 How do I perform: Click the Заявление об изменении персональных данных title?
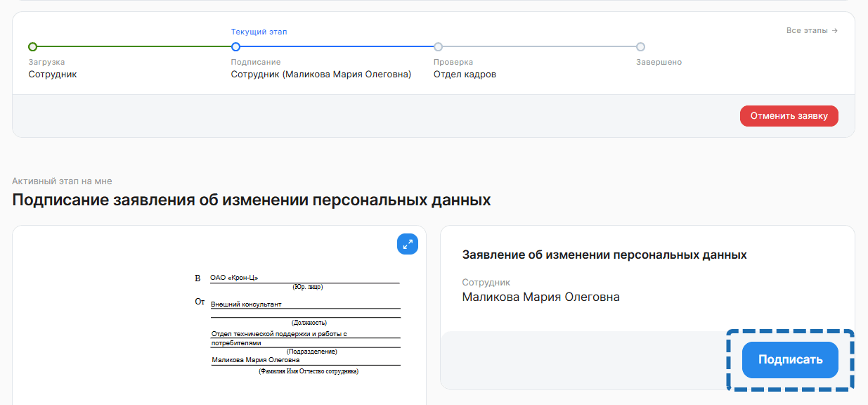click(x=604, y=255)
